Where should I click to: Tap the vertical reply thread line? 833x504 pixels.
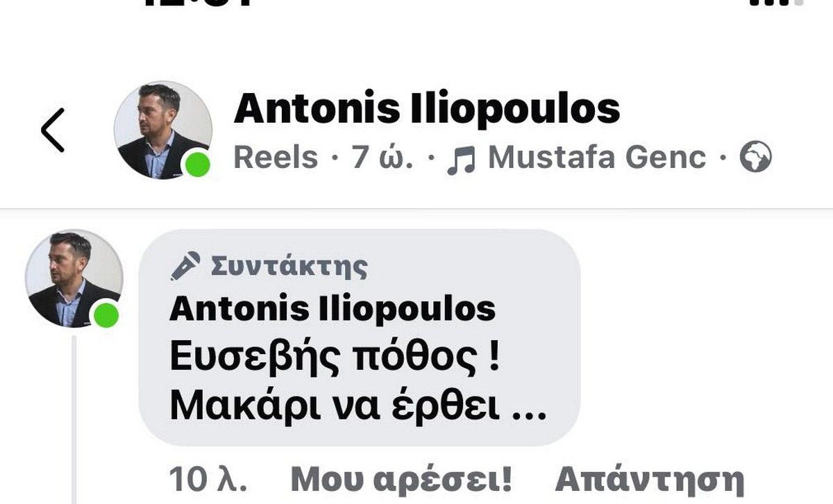(x=74, y=419)
